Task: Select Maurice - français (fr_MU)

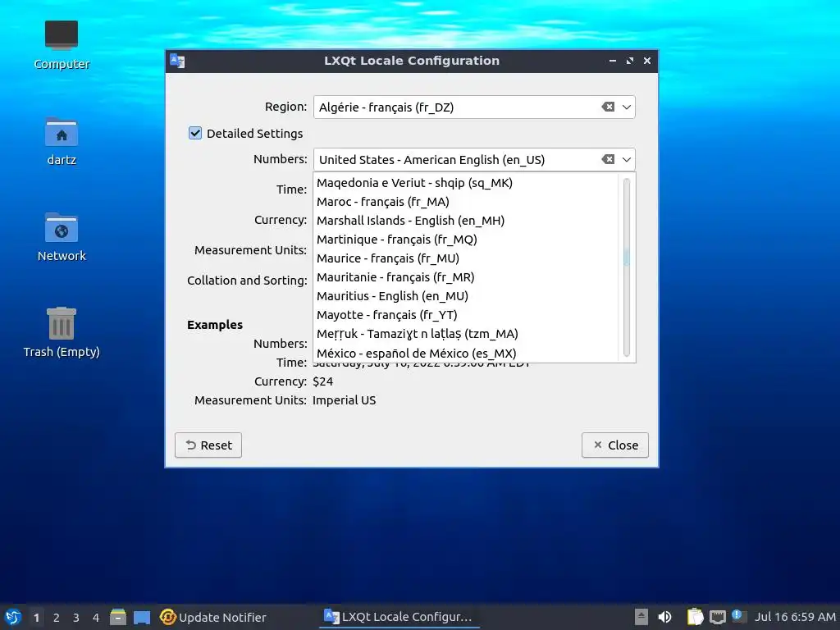Action: pos(467,258)
